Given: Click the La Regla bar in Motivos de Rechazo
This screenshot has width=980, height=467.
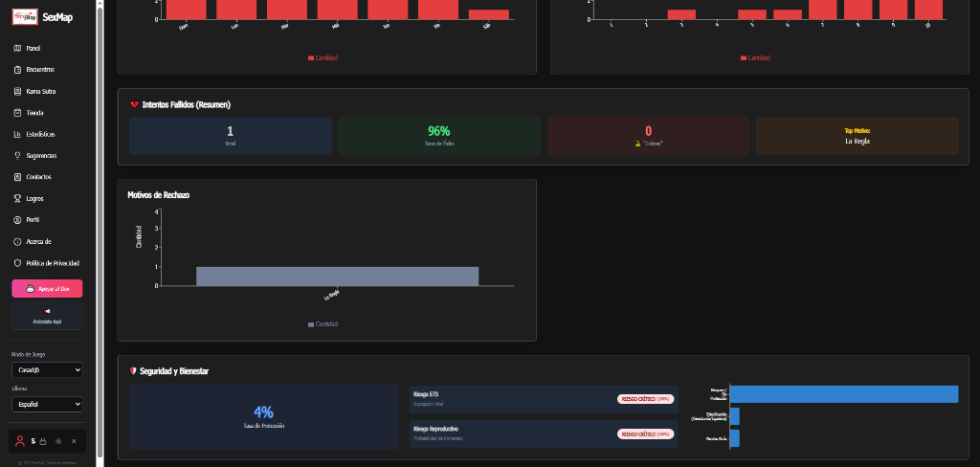Looking at the screenshot, I should point(338,277).
